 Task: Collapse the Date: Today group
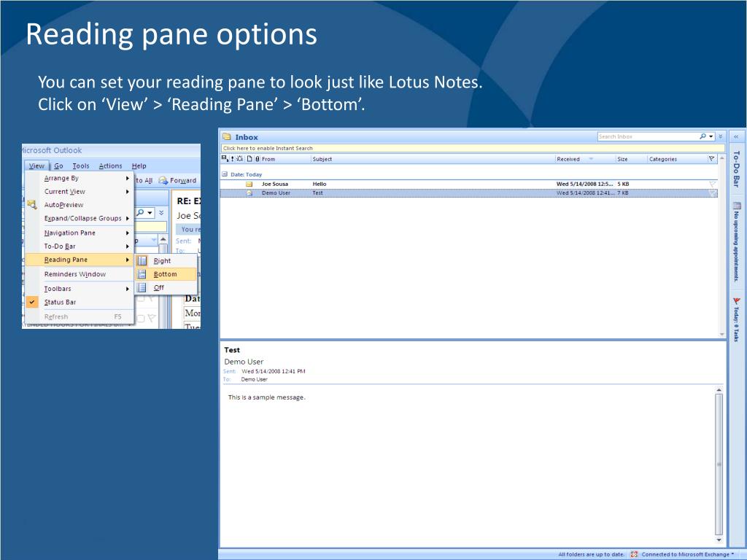225,174
